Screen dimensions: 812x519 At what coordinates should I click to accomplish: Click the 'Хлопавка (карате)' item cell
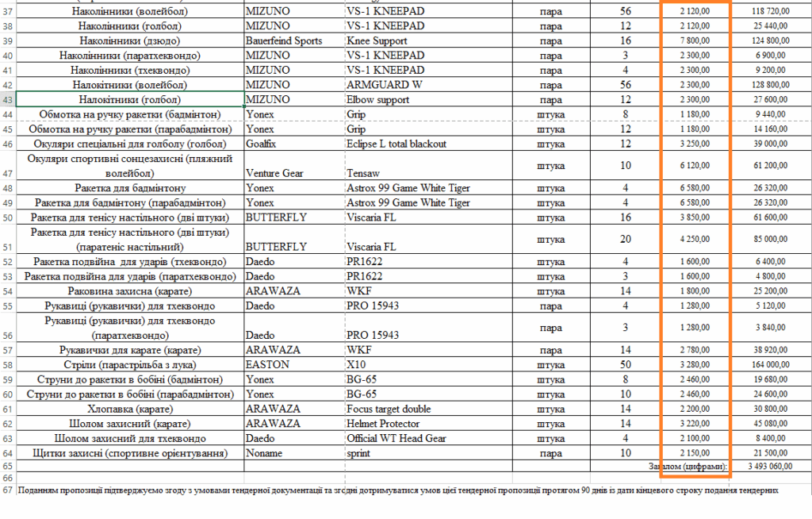pos(130,409)
